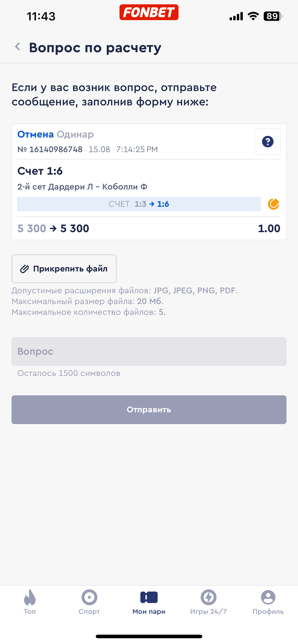This screenshot has width=298, height=644.
Task: Tap the back chevron arrow
Action: coord(18,47)
